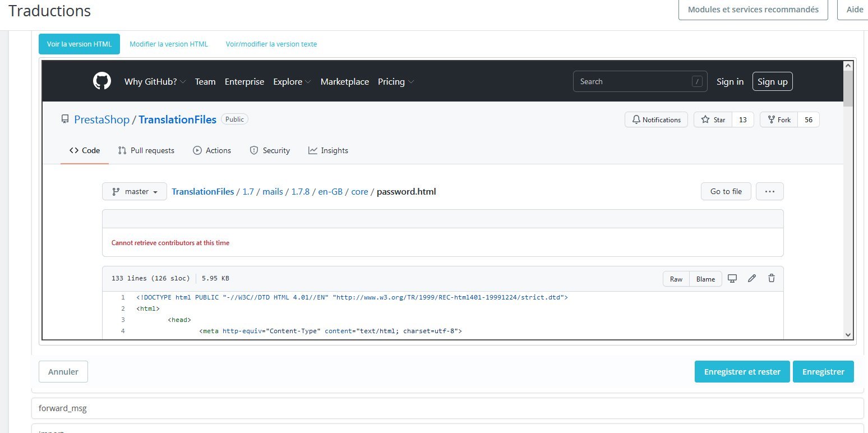
Task: Click line number 2 in code
Action: tap(122, 308)
